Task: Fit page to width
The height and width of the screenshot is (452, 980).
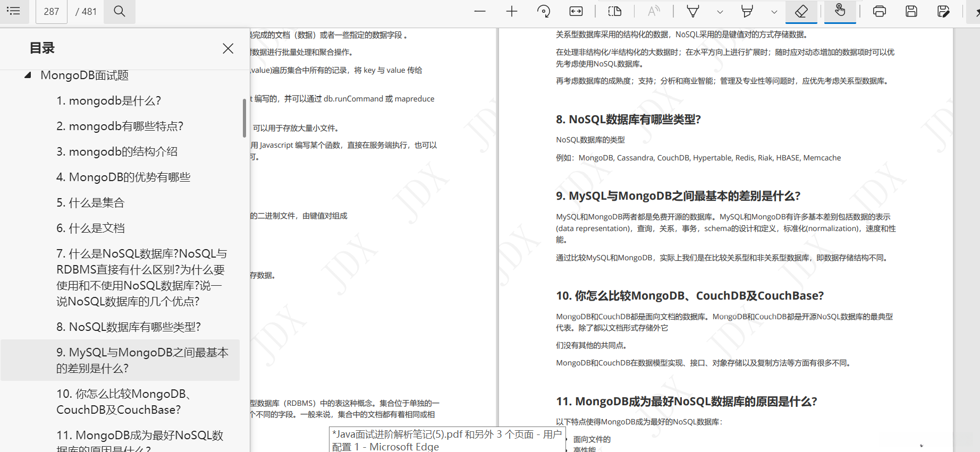Action: (576, 11)
